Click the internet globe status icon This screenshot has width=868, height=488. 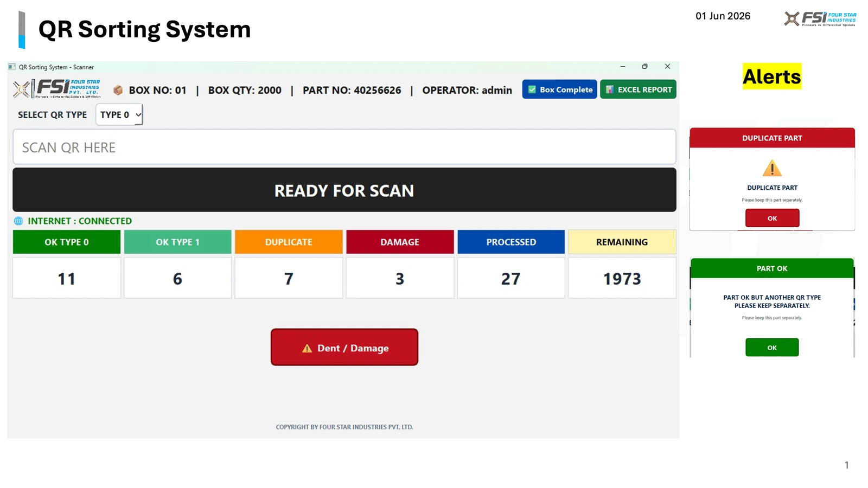pyautogui.click(x=18, y=221)
